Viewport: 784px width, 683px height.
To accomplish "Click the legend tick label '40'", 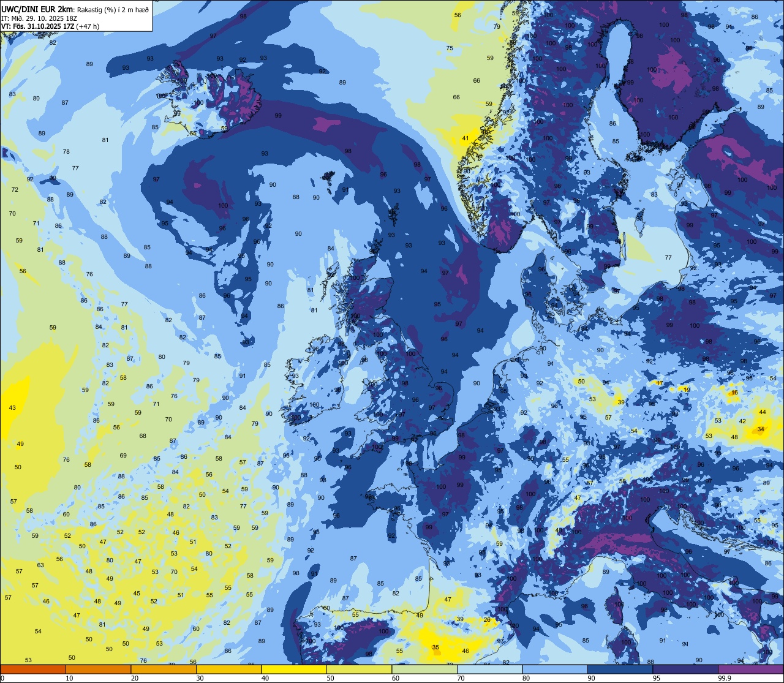I will (x=265, y=678).
